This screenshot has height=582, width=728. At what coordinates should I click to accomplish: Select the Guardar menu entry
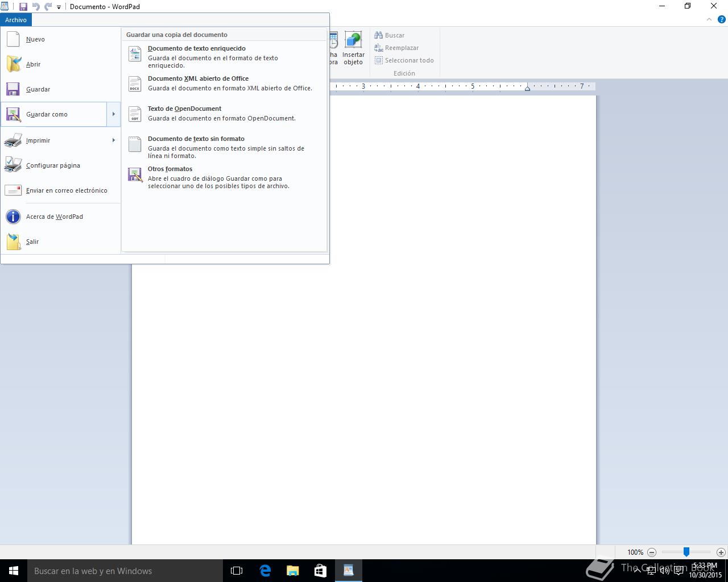tap(60, 89)
